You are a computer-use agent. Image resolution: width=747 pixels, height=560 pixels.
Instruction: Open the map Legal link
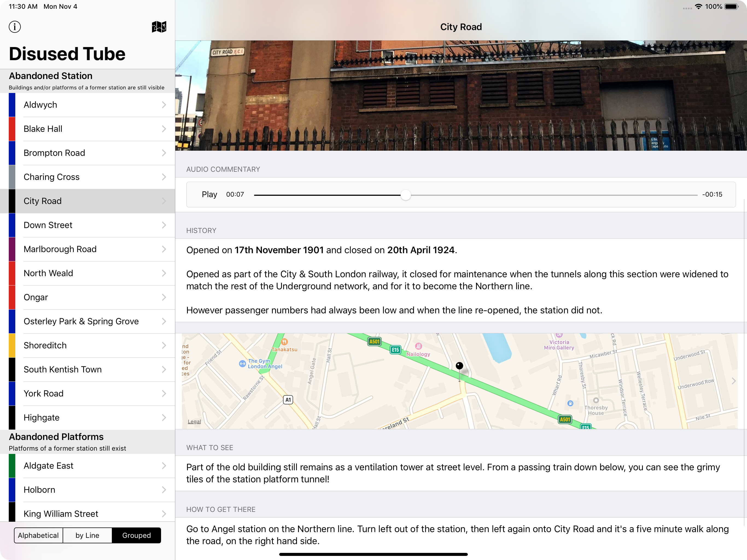tap(194, 422)
